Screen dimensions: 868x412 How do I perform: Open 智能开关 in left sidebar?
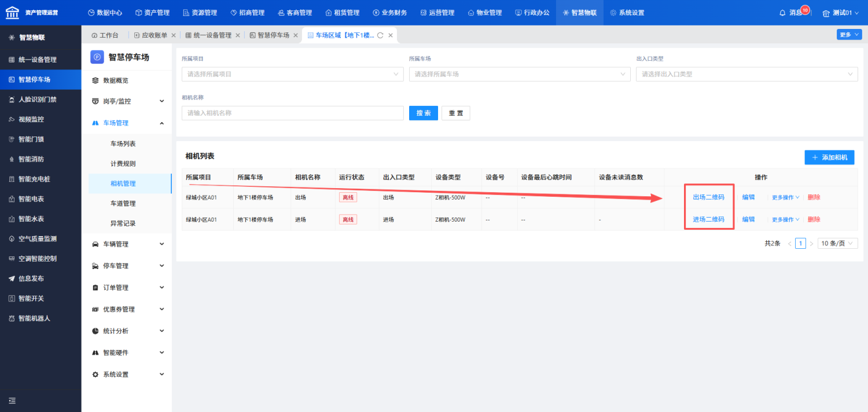coord(41,299)
